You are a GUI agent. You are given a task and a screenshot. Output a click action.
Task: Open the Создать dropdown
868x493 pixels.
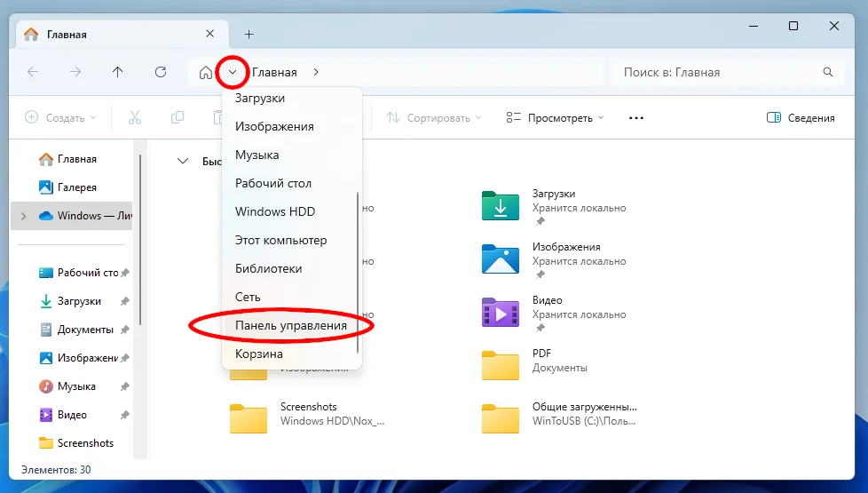coord(61,117)
